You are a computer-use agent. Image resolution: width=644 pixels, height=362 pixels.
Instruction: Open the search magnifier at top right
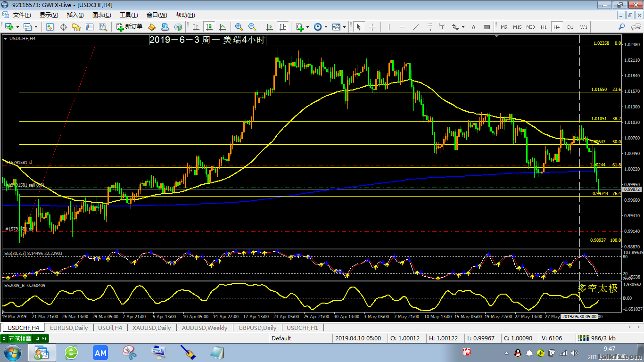pos(622,27)
